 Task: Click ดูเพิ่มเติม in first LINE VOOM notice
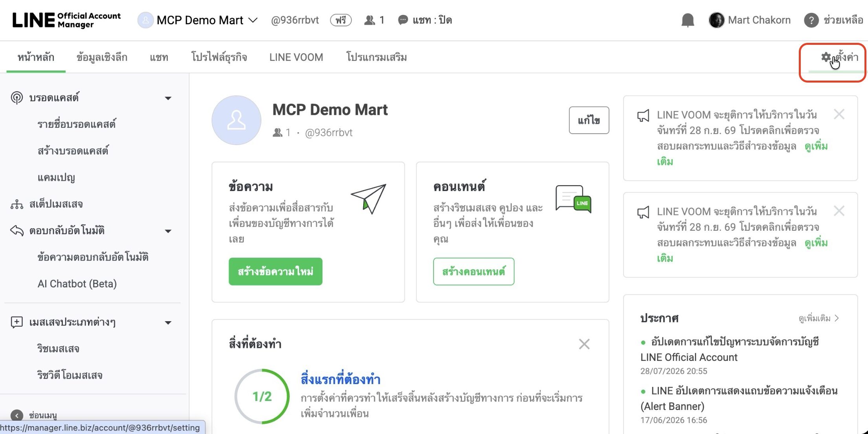tap(816, 146)
